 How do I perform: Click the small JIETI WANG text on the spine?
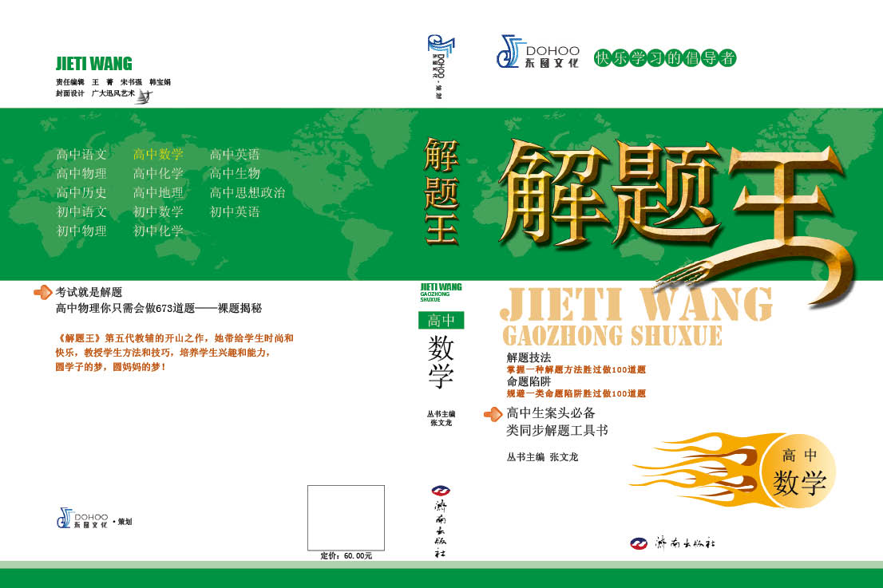coord(441,287)
